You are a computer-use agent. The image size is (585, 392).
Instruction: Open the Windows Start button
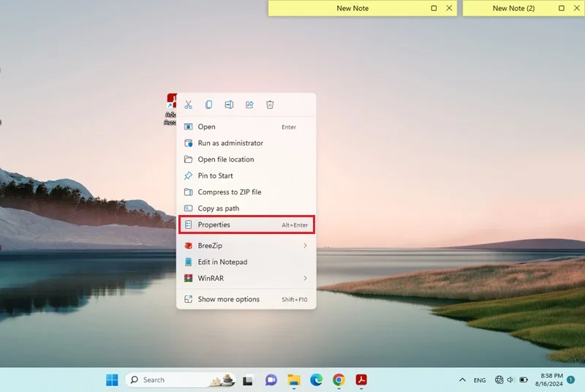[112, 380]
